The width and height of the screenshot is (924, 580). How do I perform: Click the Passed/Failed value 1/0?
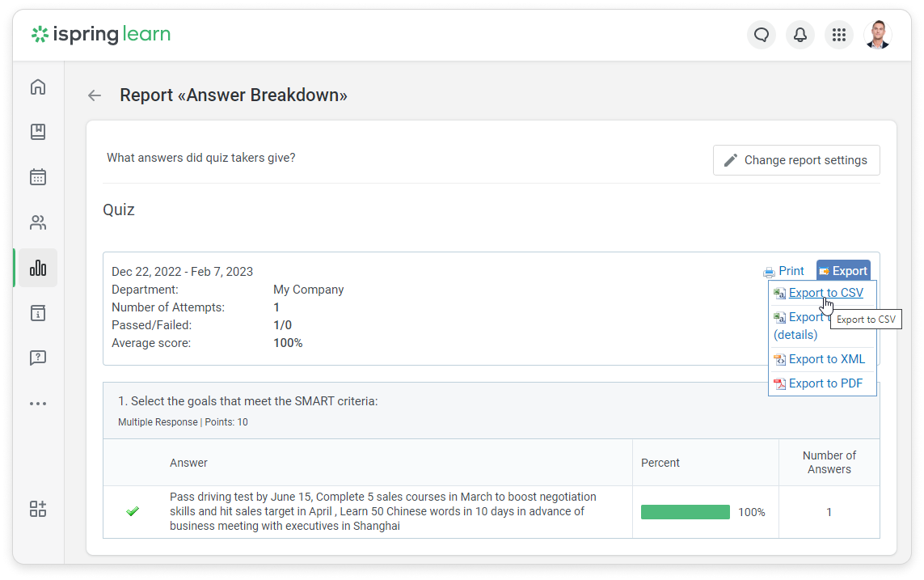click(x=282, y=325)
